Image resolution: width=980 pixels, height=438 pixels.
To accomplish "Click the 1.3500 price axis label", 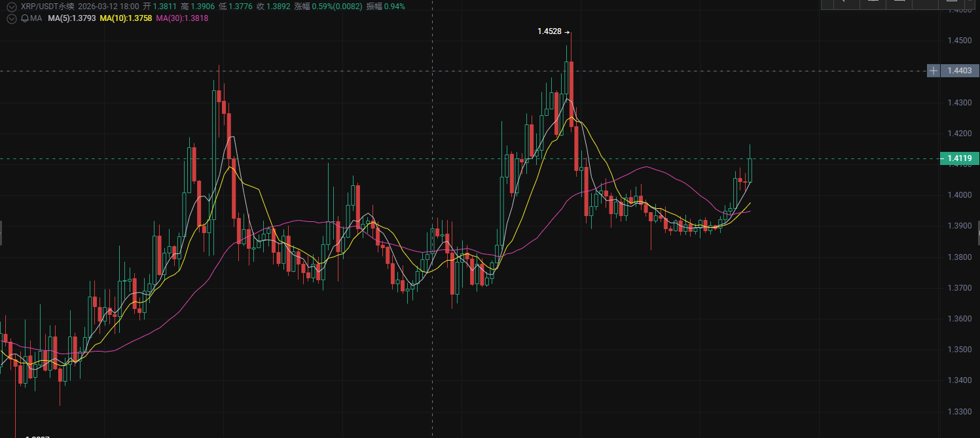I will [959, 350].
